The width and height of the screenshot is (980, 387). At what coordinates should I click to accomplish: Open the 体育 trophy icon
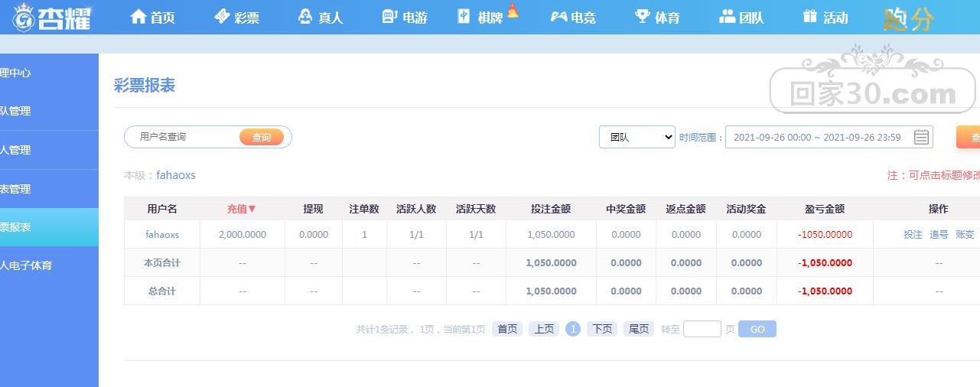pyautogui.click(x=643, y=16)
